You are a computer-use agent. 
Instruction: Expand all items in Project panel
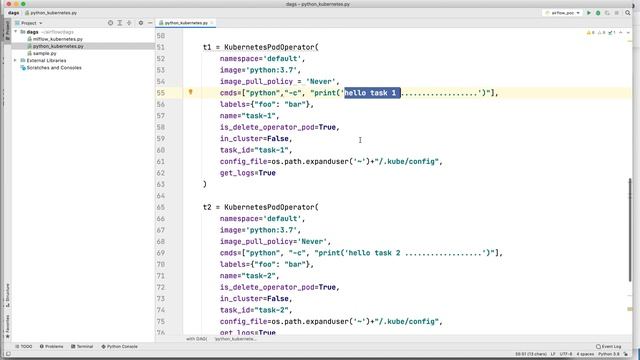(120, 23)
